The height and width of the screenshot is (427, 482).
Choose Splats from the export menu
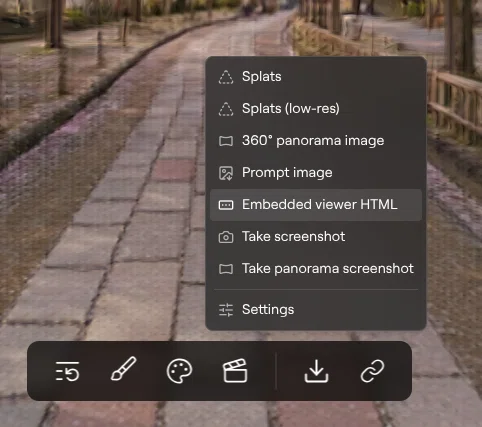tap(316, 76)
